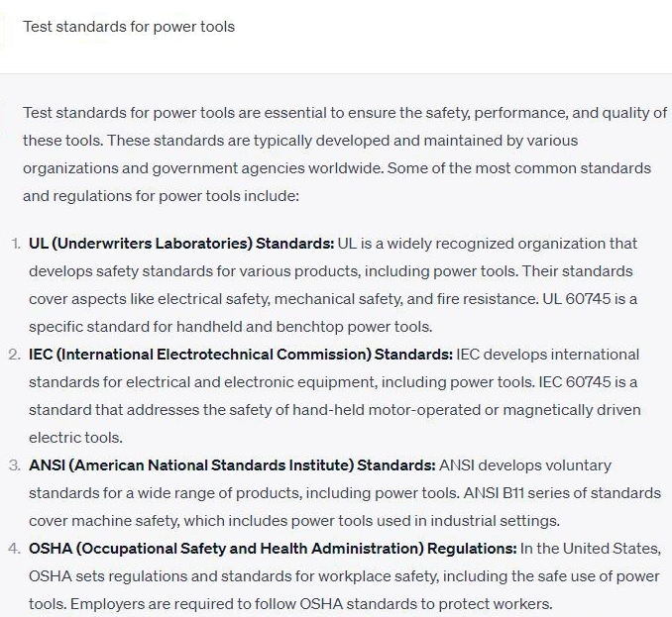
Task: Click the line "specific standard for handheld and benchtop power tools."
Action: point(231,327)
